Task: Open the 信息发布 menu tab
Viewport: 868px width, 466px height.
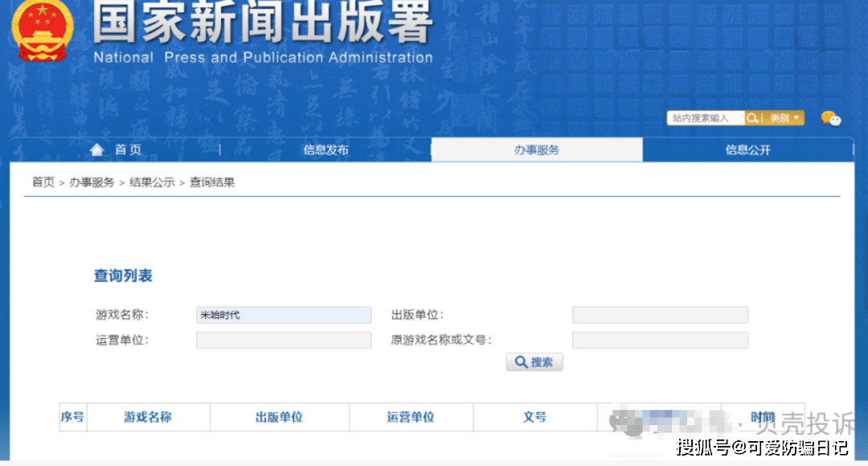Action: (325, 150)
